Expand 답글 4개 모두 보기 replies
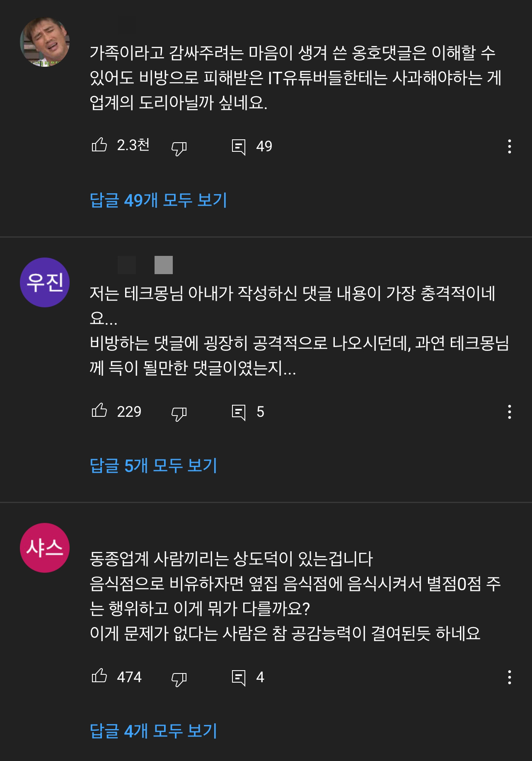 [153, 731]
